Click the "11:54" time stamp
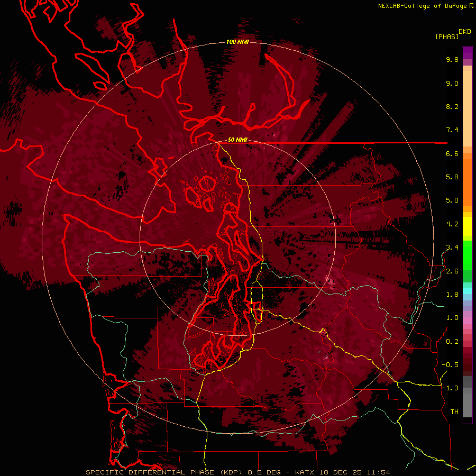Image resolution: width=476 pixels, height=476 pixels. click(x=378, y=472)
